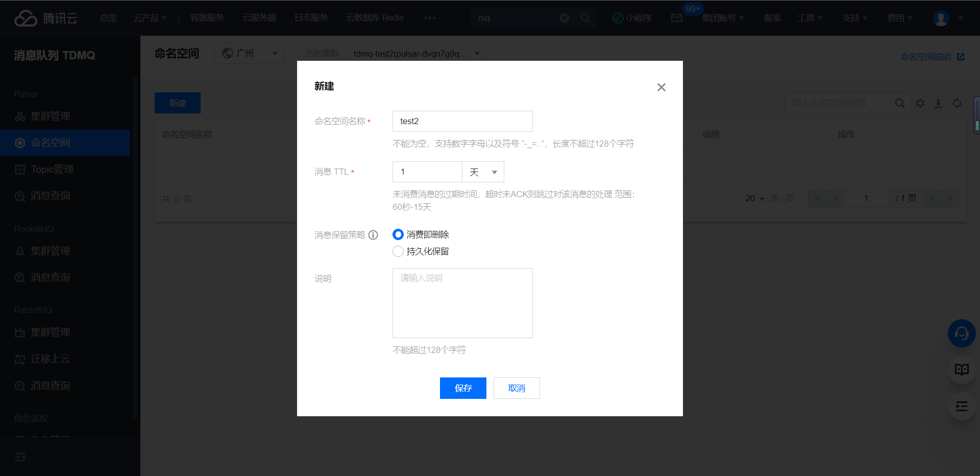This screenshot has height=476, width=980.
Task: Refresh the namespace list
Action: coord(957,103)
